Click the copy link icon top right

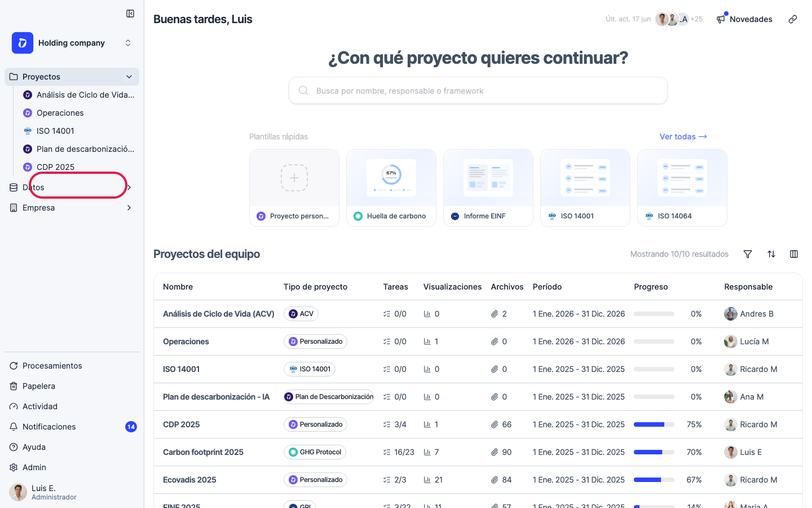[793, 19]
